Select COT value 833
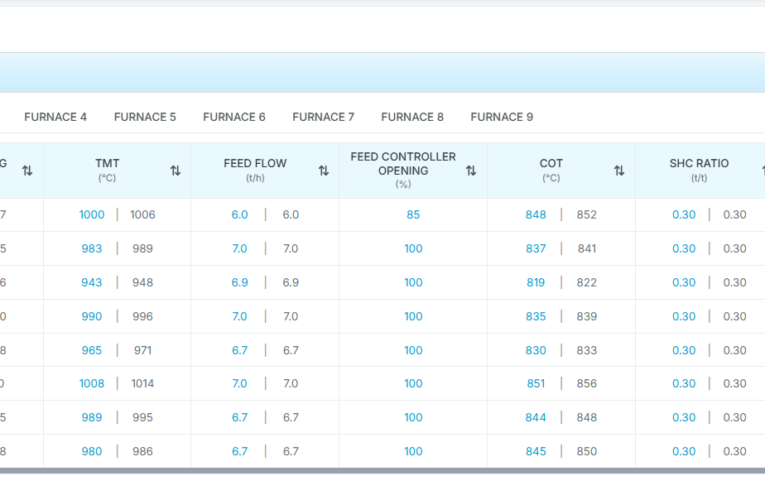Screen dimensions: 765x495 [586, 351]
